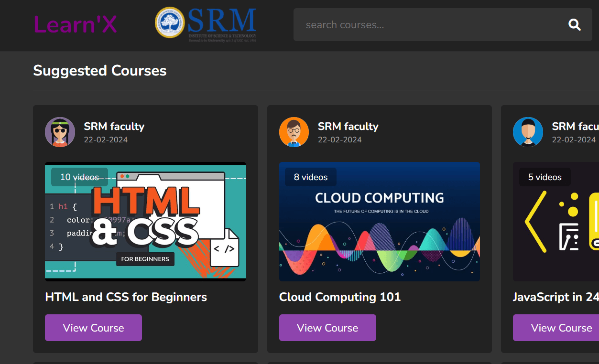Select the Cloud Computing 101 title
The width and height of the screenshot is (599, 364).
tap(339, 297)
